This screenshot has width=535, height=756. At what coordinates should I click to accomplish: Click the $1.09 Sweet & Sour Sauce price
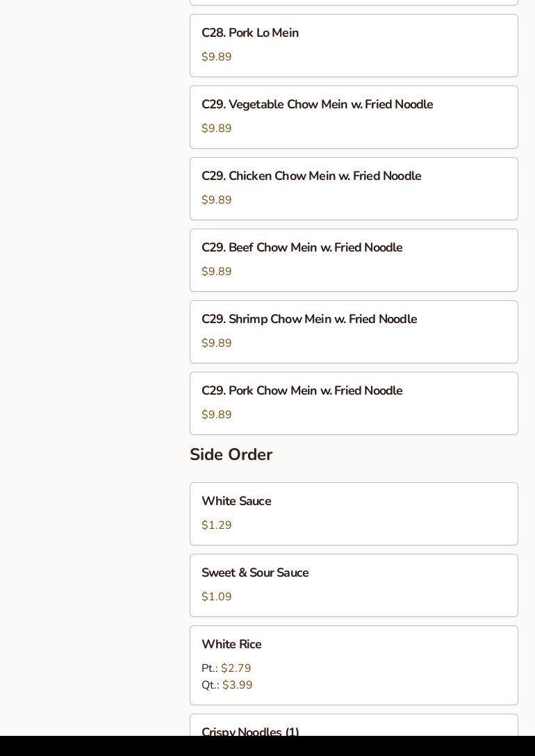(217, 597)
